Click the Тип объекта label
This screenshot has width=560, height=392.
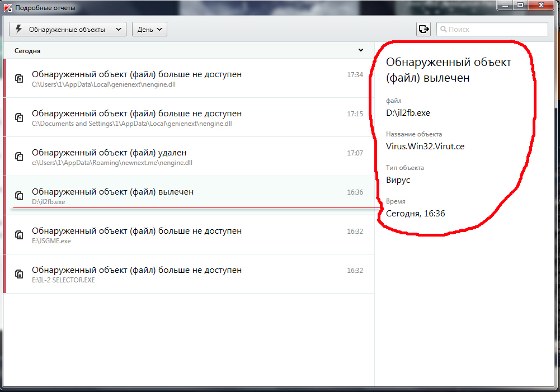(x=405, y=168)
